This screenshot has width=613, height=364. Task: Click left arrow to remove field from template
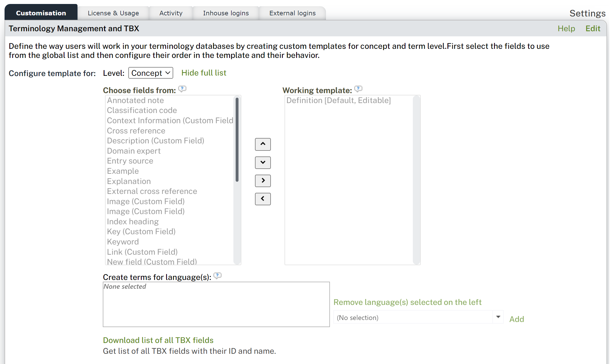click(x=263, y=199)
